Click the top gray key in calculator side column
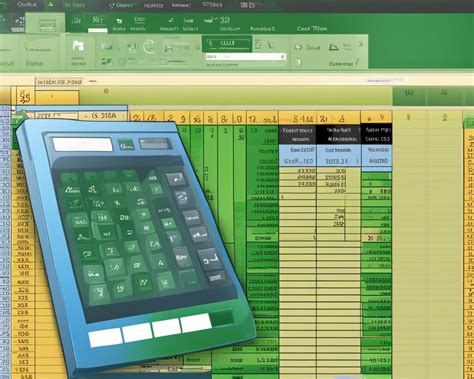The width and height of the screenshot is (474, 379). [176, 179]
